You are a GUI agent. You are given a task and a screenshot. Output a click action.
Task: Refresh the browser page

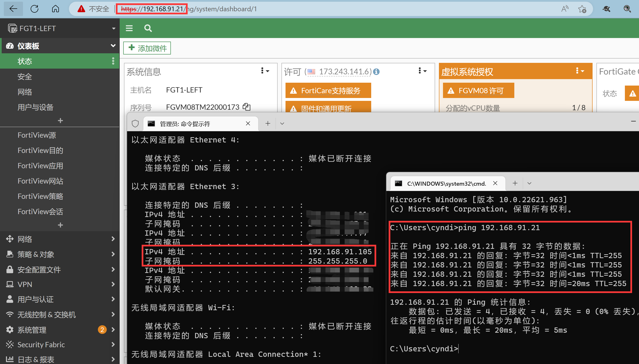(x=34, y=9)
